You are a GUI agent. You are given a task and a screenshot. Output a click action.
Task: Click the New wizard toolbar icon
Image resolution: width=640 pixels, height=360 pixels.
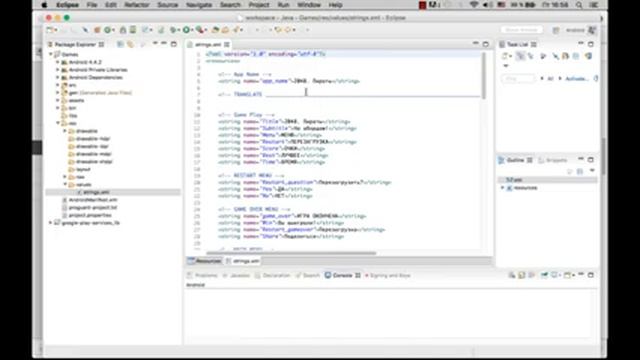coord(50,30)
